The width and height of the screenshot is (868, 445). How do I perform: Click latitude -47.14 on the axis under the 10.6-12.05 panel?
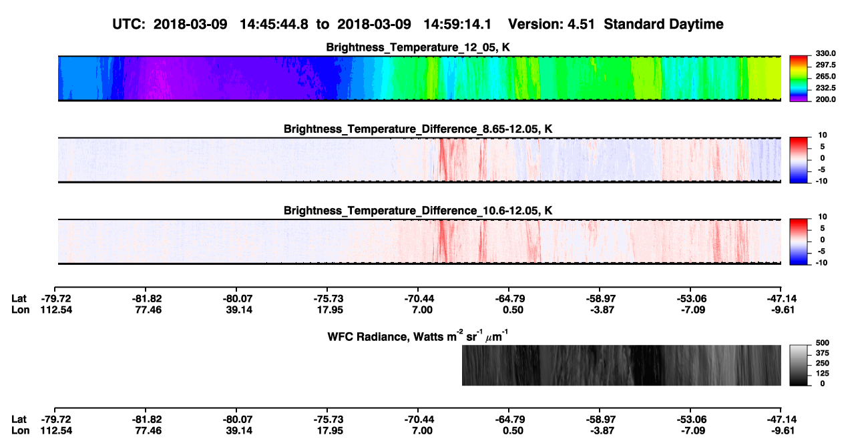point(781,299)
